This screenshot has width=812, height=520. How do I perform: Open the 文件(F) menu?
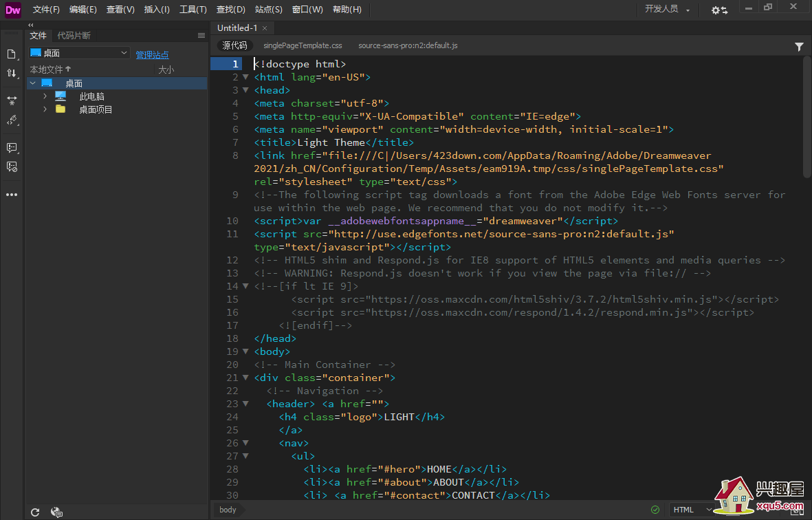click(46, 10)
